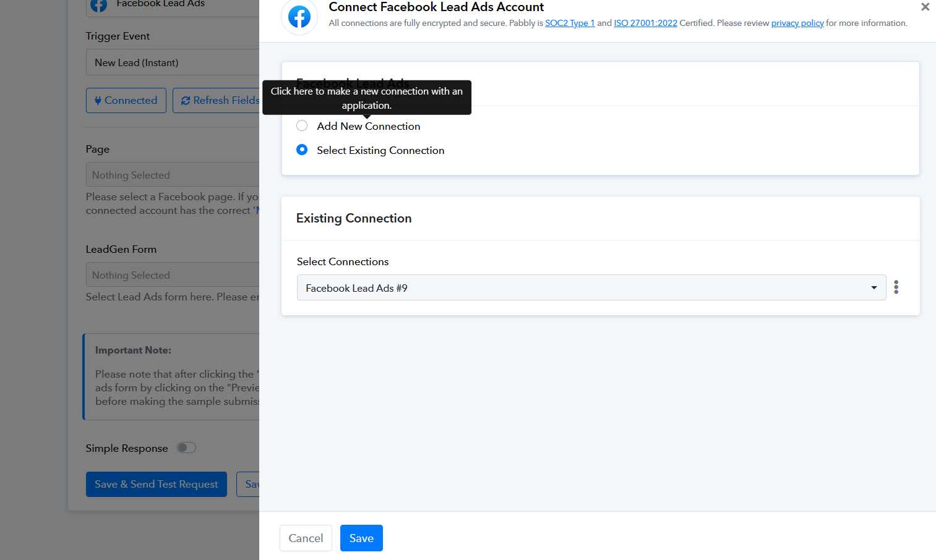Click the Facebook logo in dialog header

point(299,17)
